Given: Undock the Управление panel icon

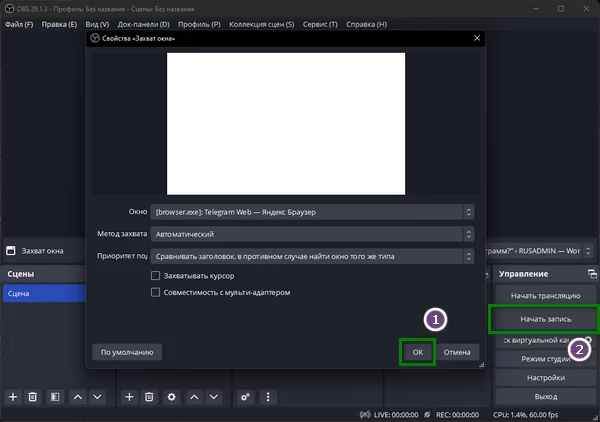Looking at the screenshot, I should 591,274.
